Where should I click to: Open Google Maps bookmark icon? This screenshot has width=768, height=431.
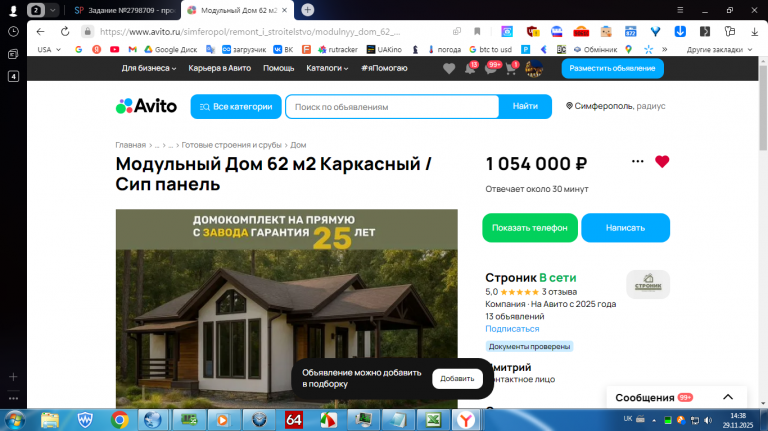[x=628, y=49]
